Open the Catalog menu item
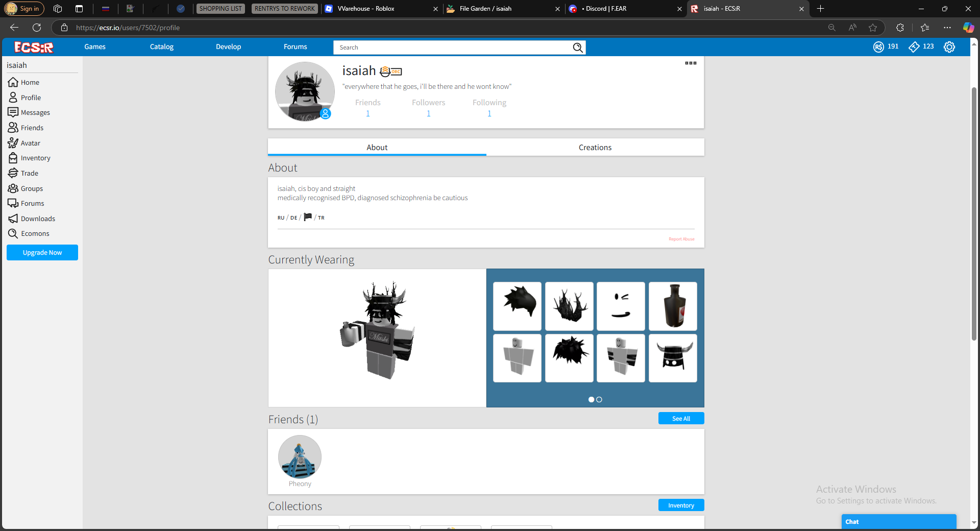980x531 pixels. [161, 47]
